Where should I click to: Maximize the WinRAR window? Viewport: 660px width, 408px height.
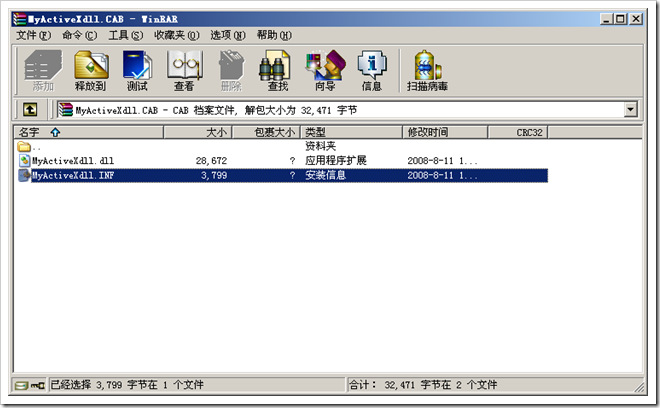tap(620, 19)
